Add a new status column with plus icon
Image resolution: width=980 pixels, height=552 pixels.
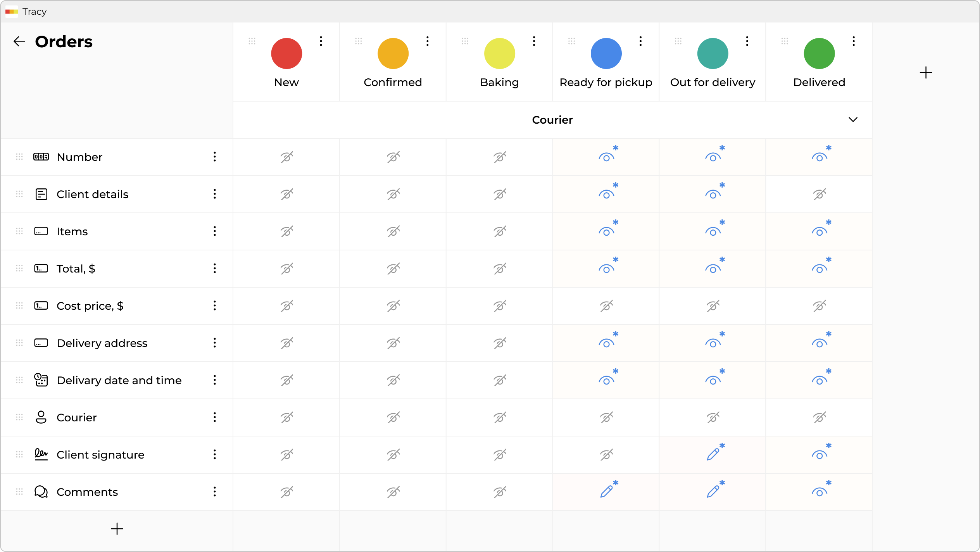[x=926, y=72]
